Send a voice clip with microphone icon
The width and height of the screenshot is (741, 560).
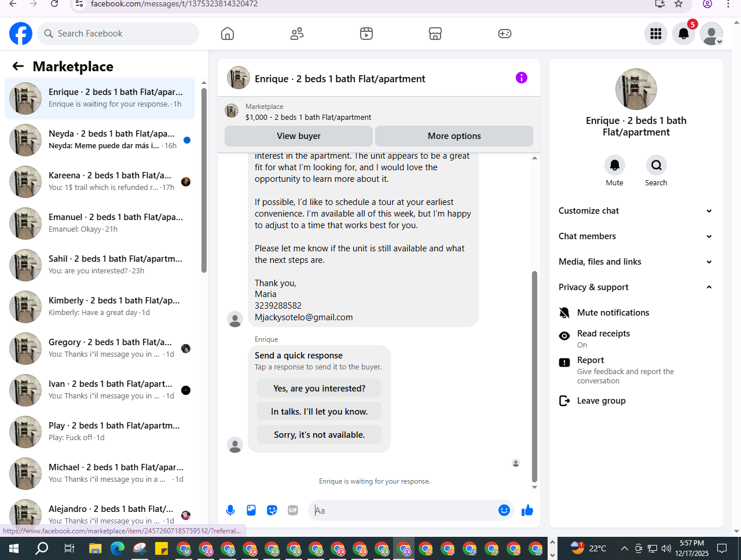tap(230, 510)
